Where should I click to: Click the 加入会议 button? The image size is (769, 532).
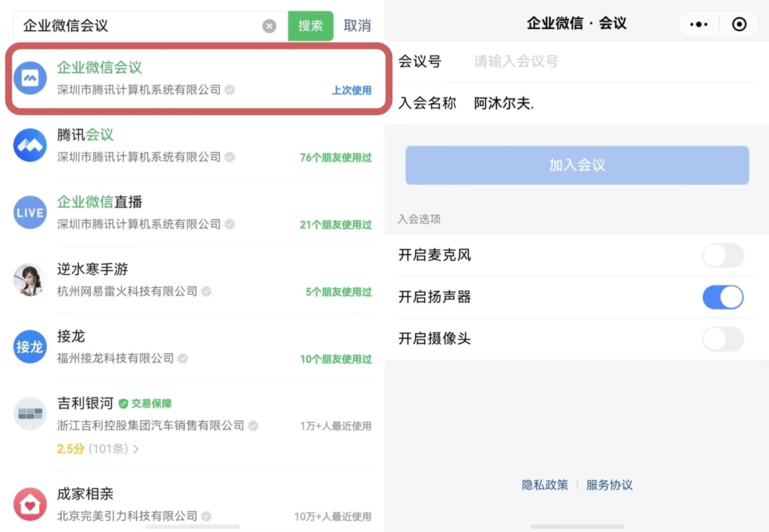577,165
